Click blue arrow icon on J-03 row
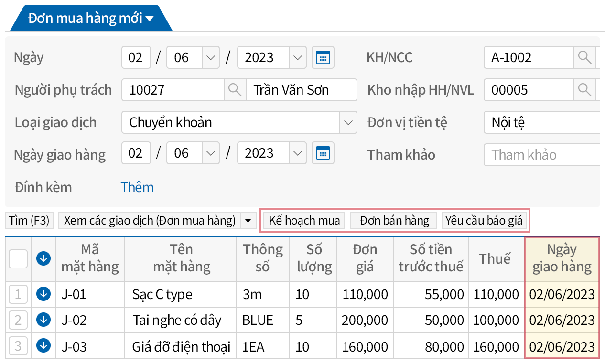605x364 pixels. 43,345
